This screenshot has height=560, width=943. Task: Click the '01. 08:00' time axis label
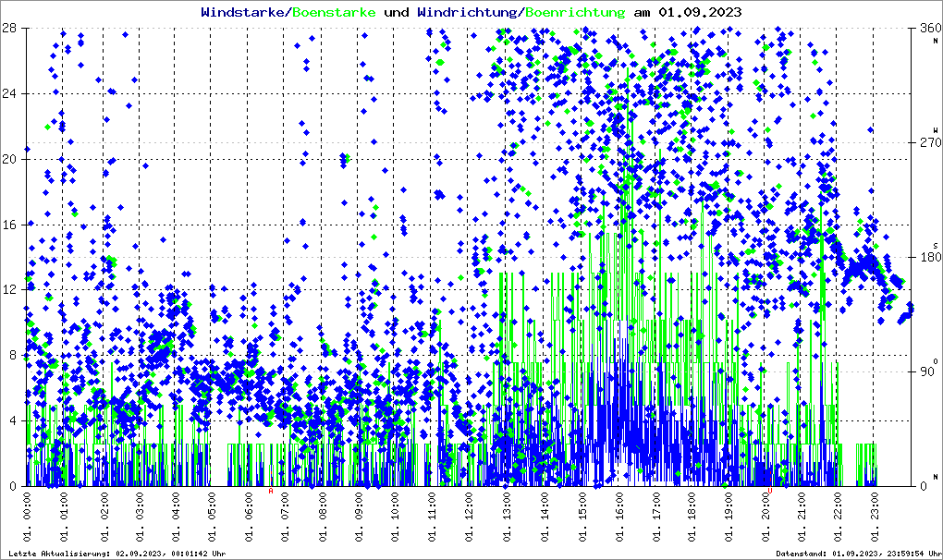(323, 517)
